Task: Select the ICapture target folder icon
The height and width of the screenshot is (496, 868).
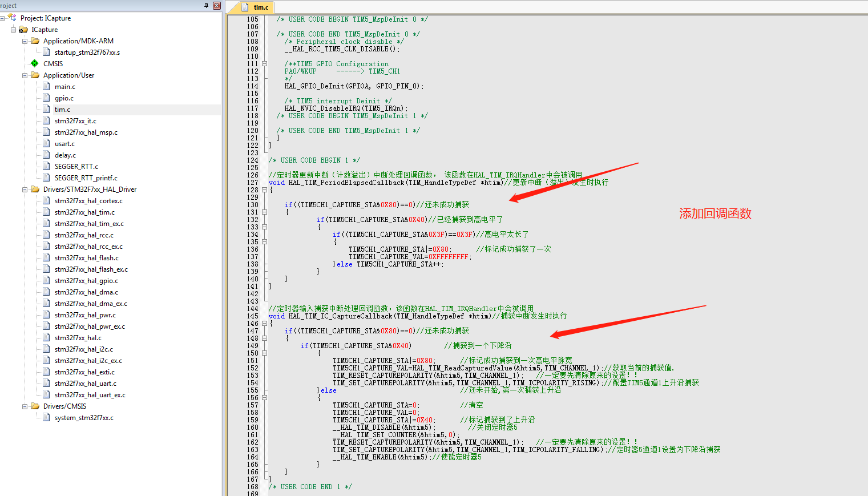Action: point(23,29)
